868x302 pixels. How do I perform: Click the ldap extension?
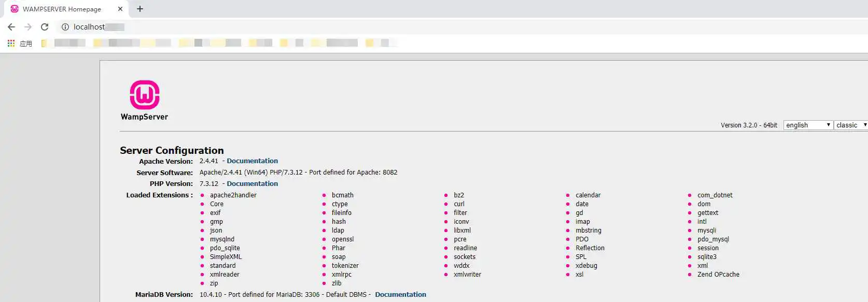point(338,231)
